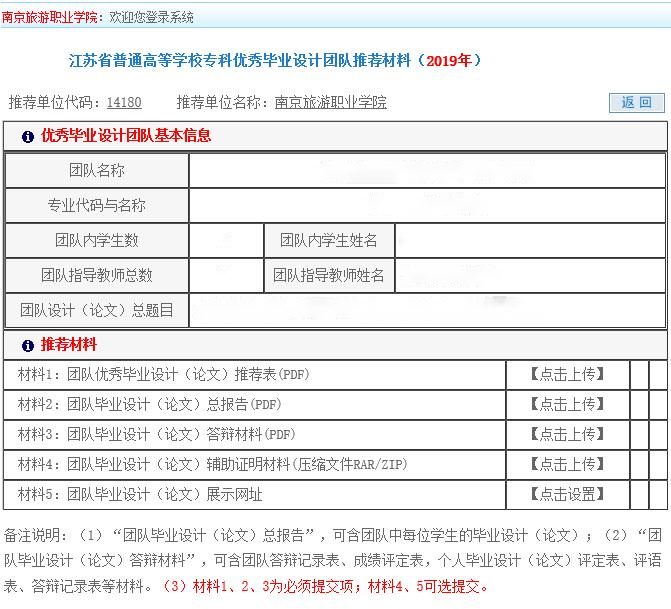Click the underlined unit code 14180
This screenshot has height=609, width=671.
click(123, 102)
